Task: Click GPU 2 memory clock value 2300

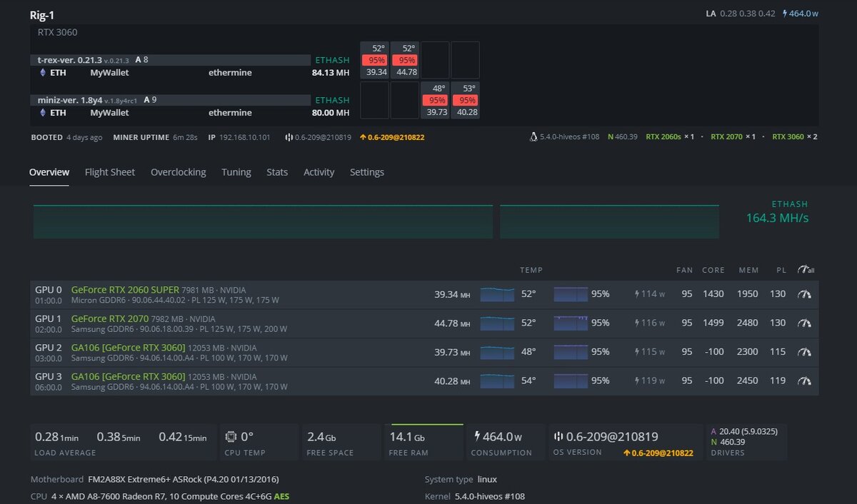Action: (748, 352)
